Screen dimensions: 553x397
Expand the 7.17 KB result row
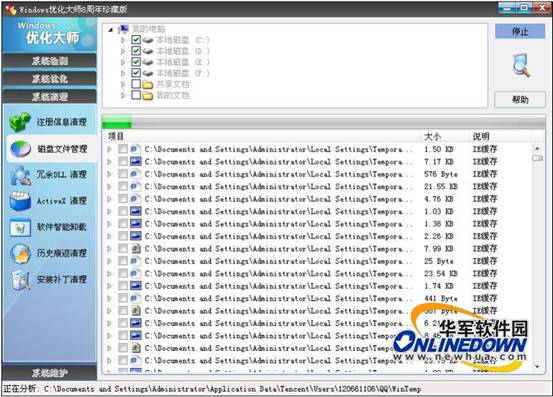[109, 162]
